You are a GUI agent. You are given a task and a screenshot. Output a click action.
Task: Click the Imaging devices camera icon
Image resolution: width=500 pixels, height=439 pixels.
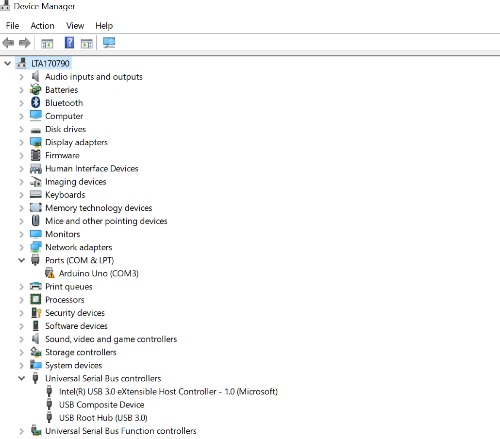[36, 182]
